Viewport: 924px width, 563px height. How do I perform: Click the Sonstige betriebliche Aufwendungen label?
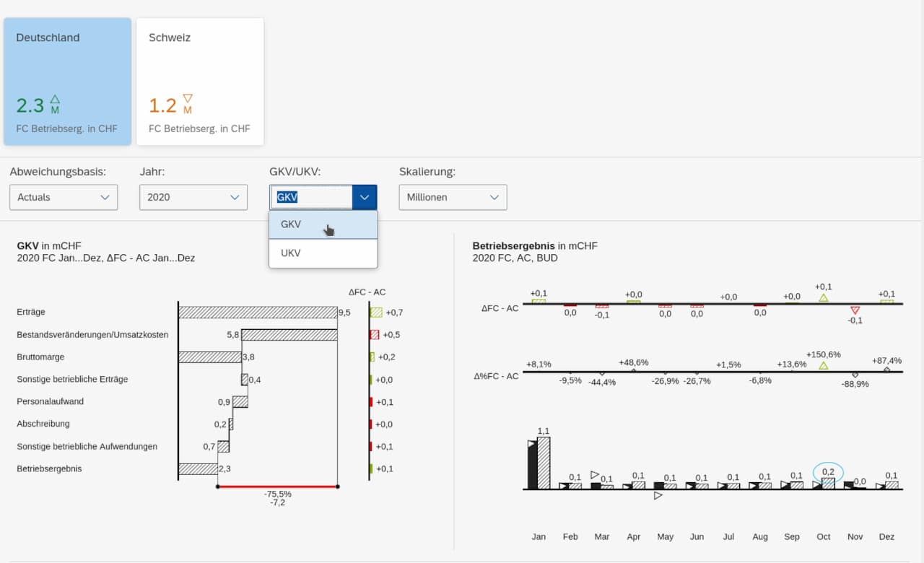click(87, 446)
